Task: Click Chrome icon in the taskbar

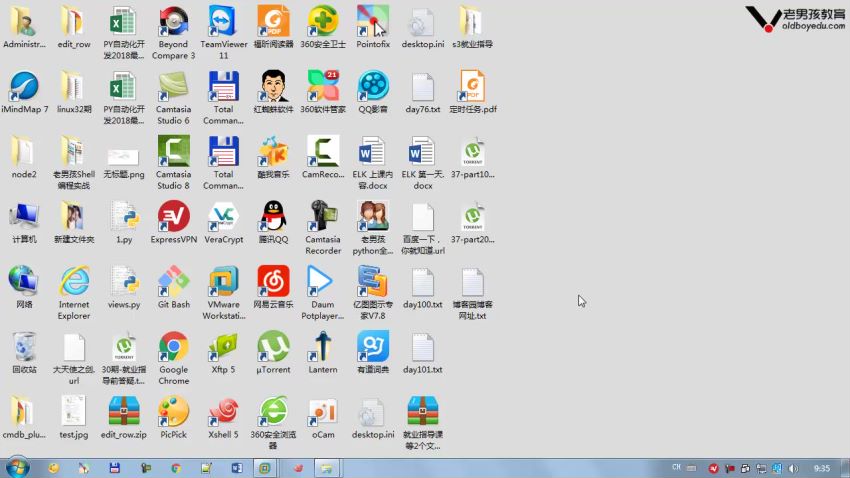Action: pyautogui.click(x=176, y=468)
